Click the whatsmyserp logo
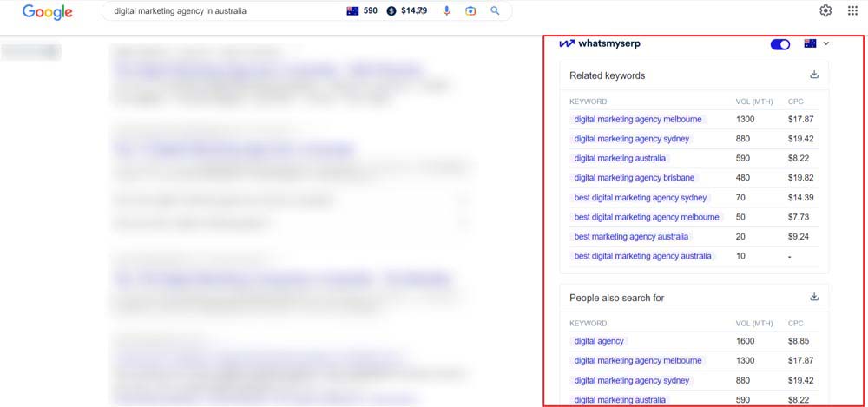 coord(600,43)
